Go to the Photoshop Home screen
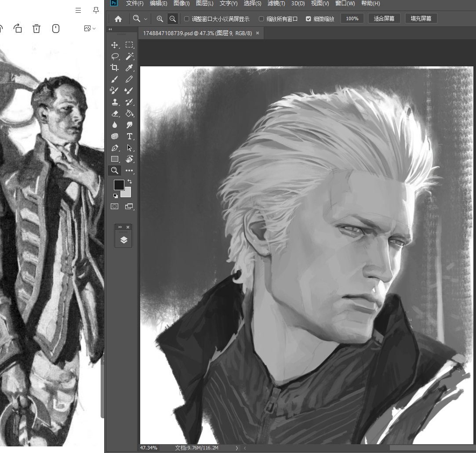Viewport: 476px width, 453px height. point(118,19)
